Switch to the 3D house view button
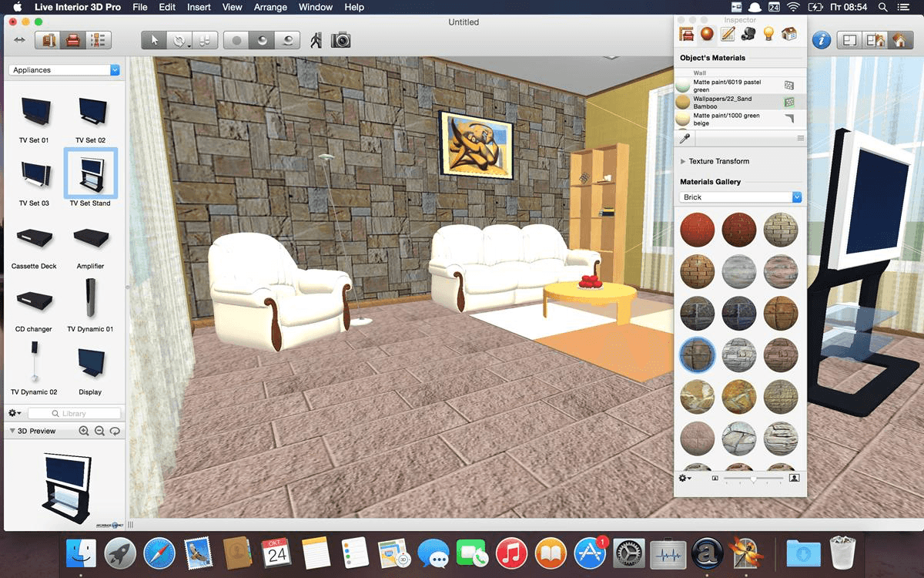 click(899, 40)
